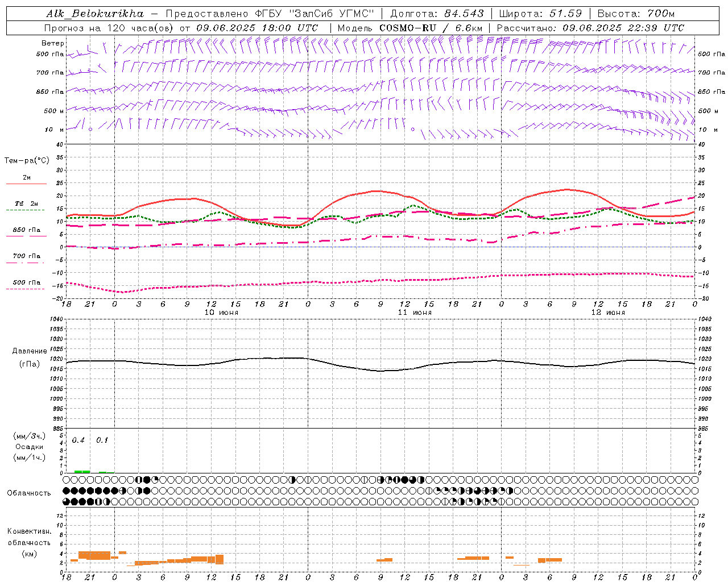Select the forecast start time 09.06.2025 18:00 UTC
The width and height of the screenshot is (728, 582).
pos(257,28)
